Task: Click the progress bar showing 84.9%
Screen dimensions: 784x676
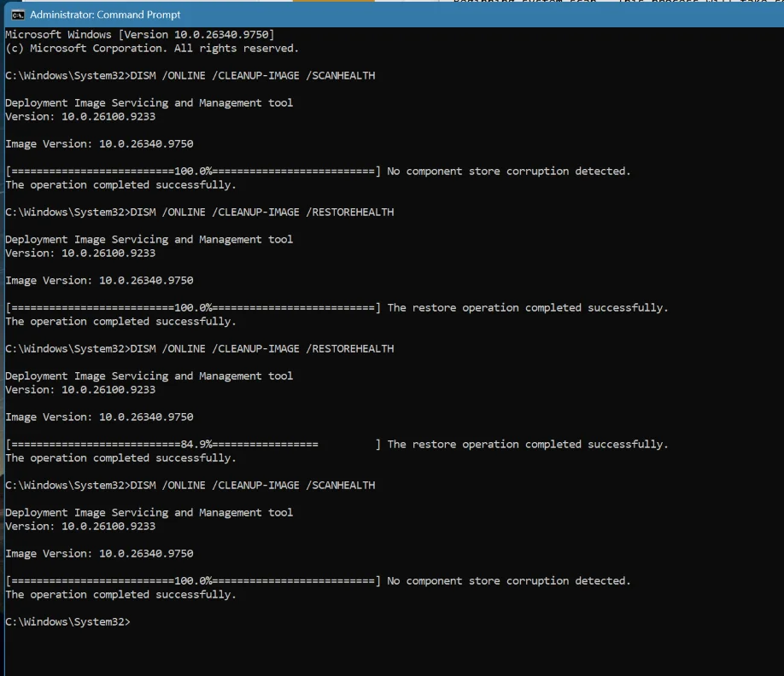Action: [193, 444]
